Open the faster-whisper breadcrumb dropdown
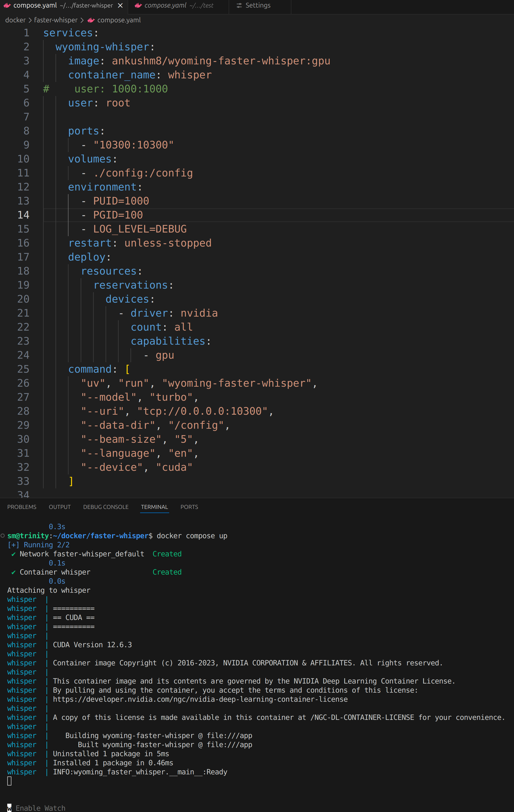Viewport: 514px width, 812px height. tap(56, 20)
